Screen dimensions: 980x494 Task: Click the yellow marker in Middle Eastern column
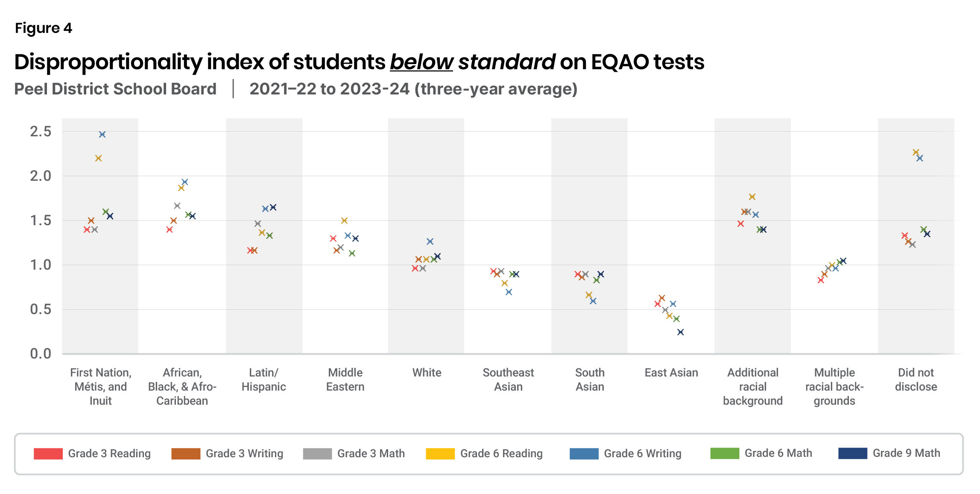[x=344, y=221]
